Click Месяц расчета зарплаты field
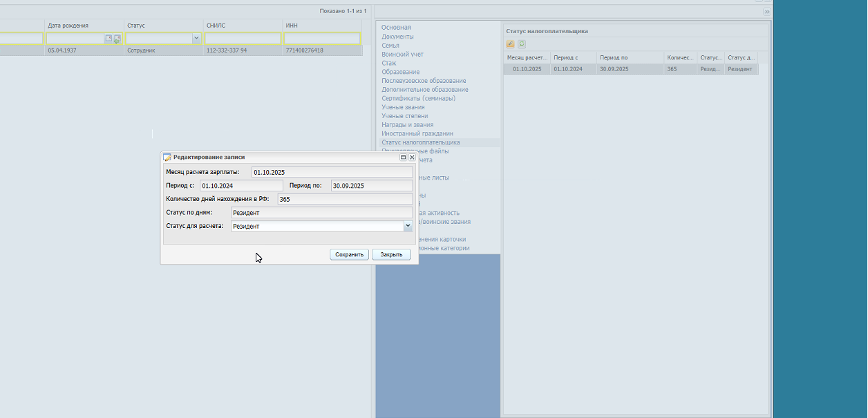The height and width of the screenshot is (418, 868). (x=332, y=172)
